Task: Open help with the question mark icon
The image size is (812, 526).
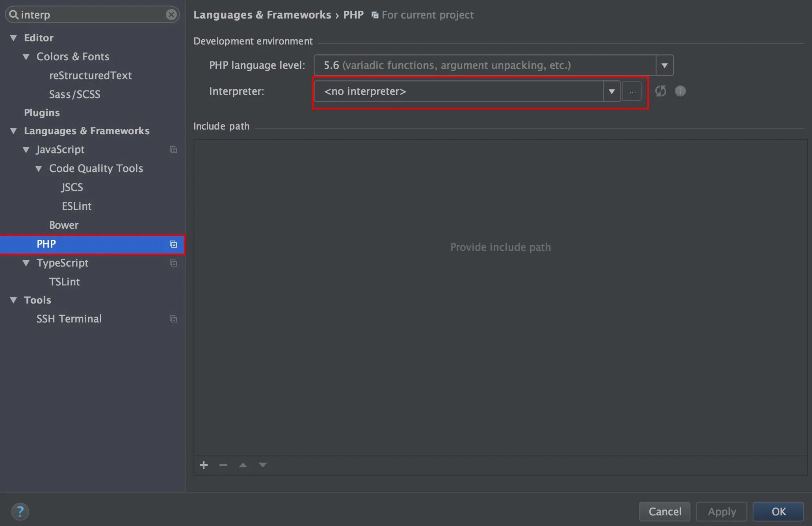Action: coord(20,511)
